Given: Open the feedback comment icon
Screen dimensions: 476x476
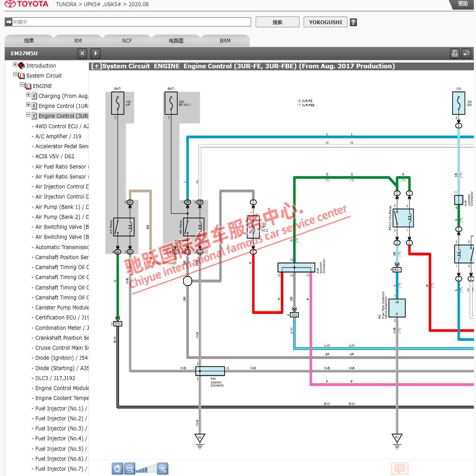Looking at the screenshot, I should point(400,468).
